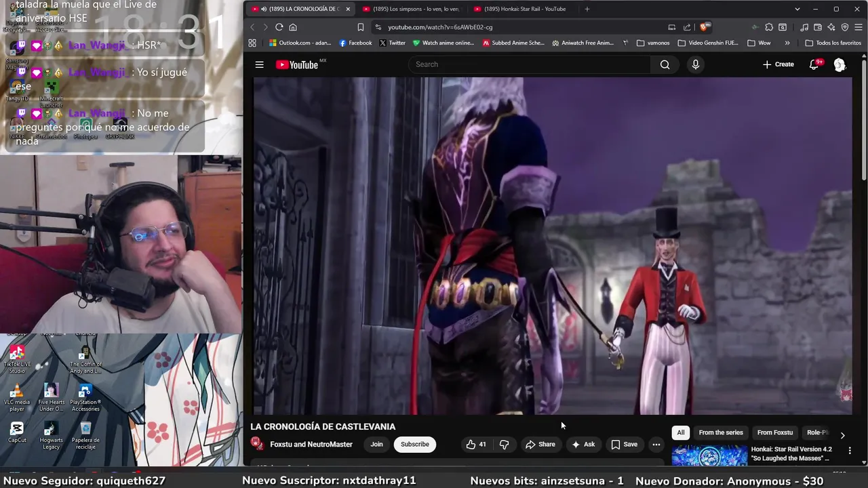Viewport: 868px width, 488px height.
Task: Open the browser extensions puzzle icon
Action: click(x=769, y=27)
